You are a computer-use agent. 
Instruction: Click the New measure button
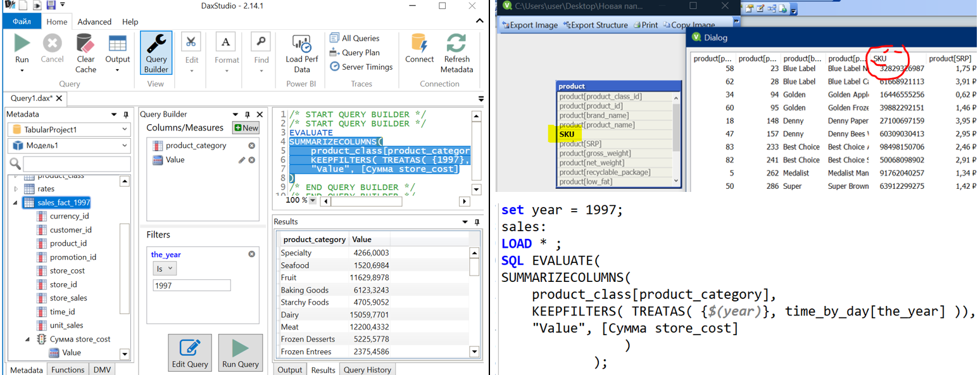pos(246,128)
